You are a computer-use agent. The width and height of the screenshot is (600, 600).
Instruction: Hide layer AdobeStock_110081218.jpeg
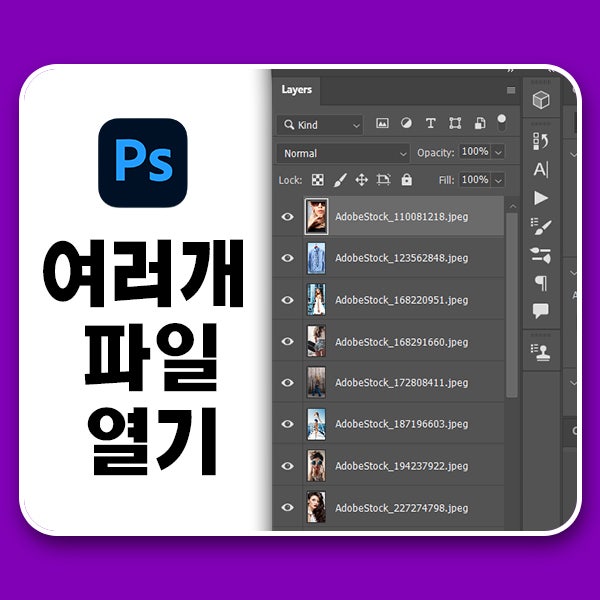click(287, 217)
